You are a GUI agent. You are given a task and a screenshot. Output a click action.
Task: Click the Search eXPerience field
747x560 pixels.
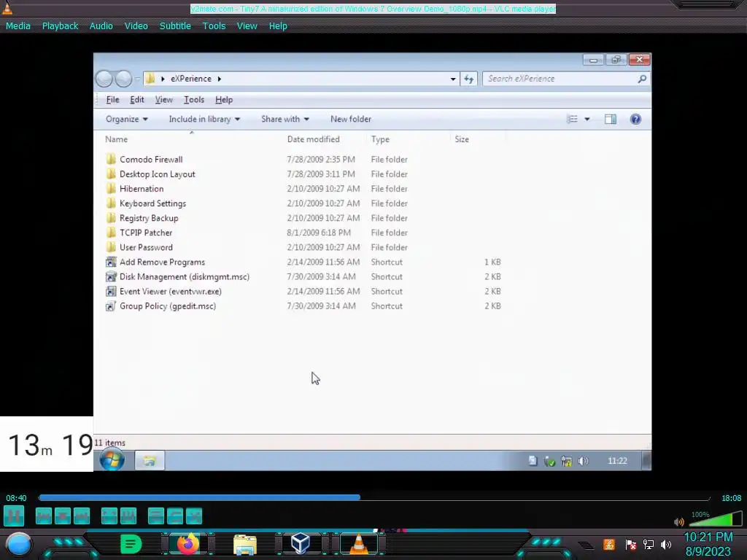point(566,79)
